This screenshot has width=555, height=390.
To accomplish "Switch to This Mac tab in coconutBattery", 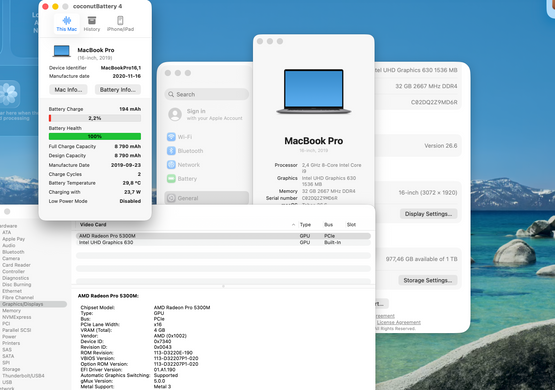I will pos(67,24).
